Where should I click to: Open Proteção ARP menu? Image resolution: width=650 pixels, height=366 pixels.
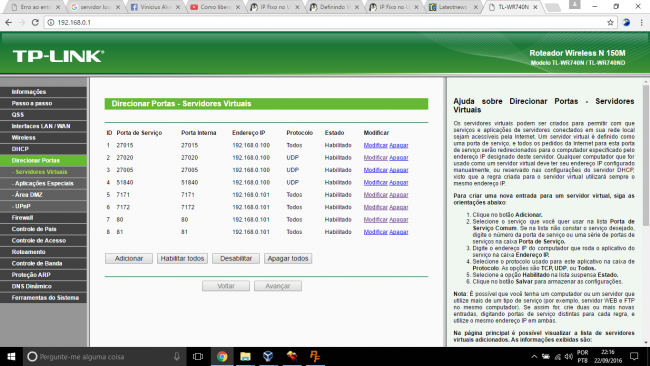(44, 275)
